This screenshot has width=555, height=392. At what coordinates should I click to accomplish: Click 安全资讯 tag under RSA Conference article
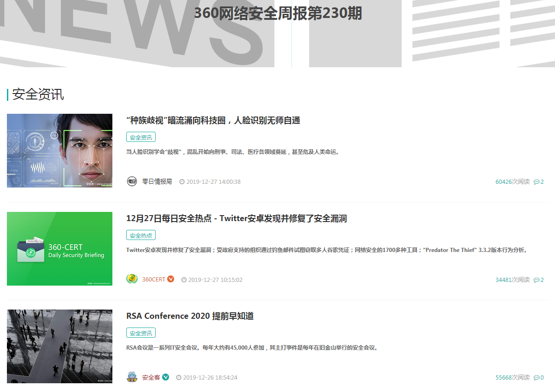point(141,333)
